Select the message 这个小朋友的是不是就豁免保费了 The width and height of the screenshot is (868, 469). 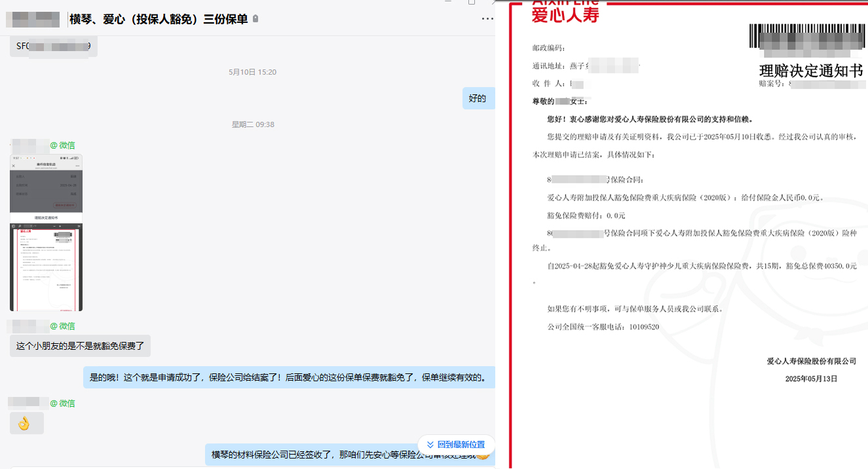(x=81, y=346)
